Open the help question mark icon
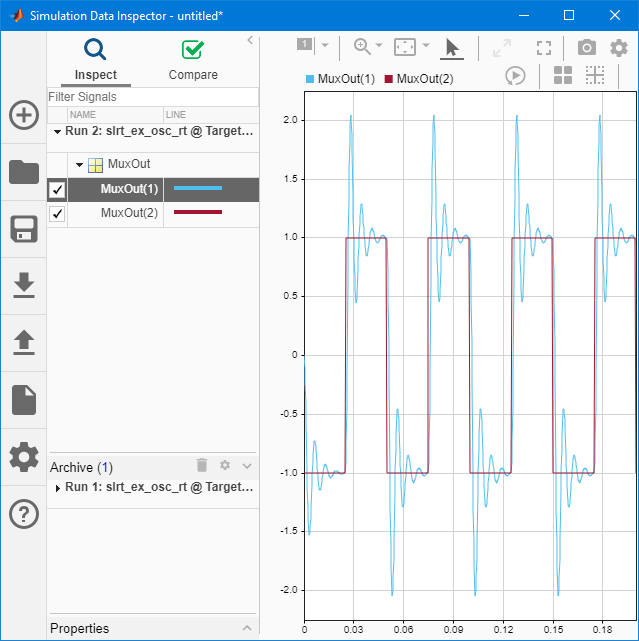This screenshot has width=639, height=641. [24, 514]
